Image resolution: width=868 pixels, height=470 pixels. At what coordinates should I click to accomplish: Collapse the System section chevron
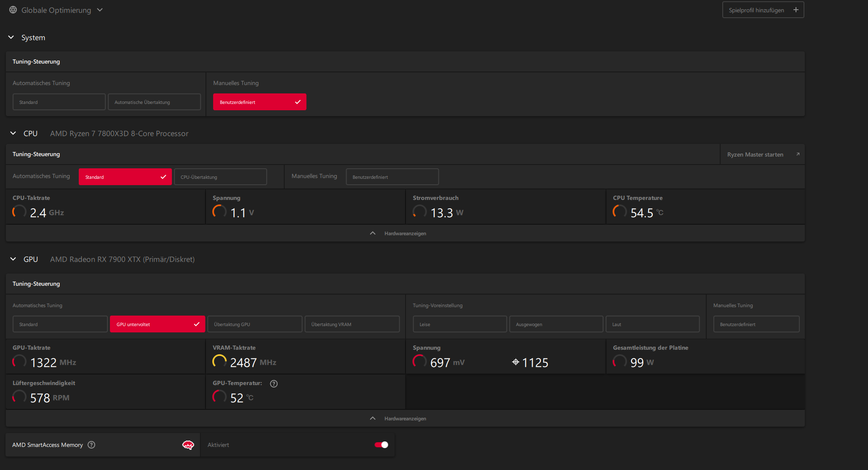(11, 37)
